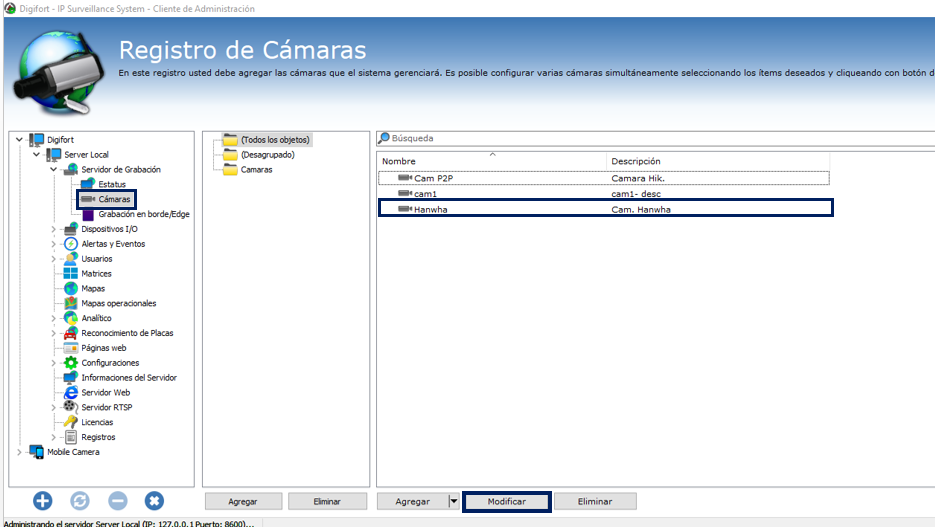Click the Modificar button

[506, 501]
